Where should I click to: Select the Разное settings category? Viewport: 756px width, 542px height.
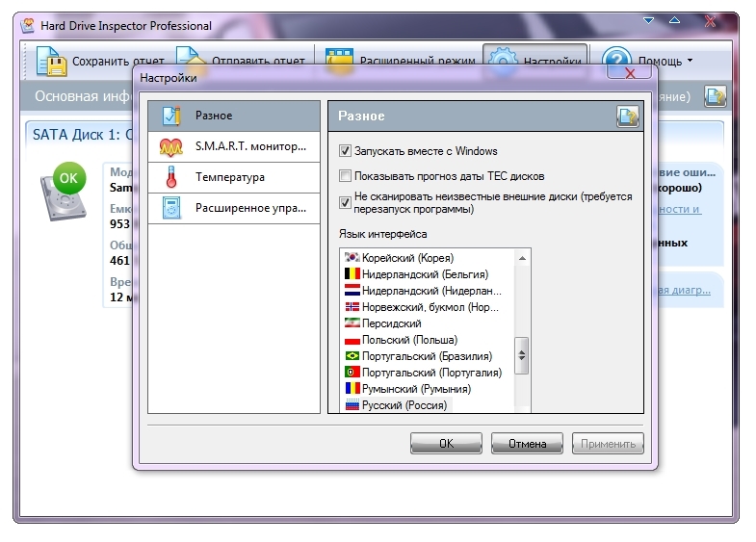point(233,116)
